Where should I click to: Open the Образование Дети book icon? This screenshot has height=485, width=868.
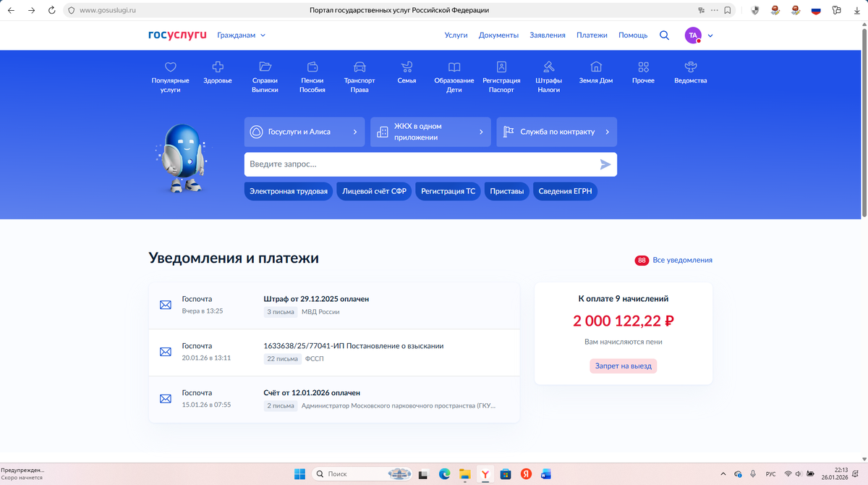pyautogui.click(x=454, y=67)
